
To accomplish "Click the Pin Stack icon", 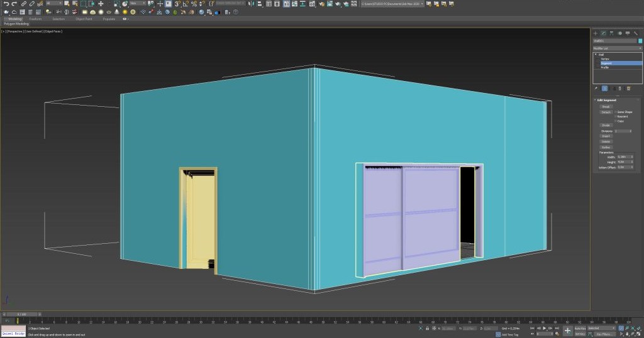I will click(x=596, y=88).
